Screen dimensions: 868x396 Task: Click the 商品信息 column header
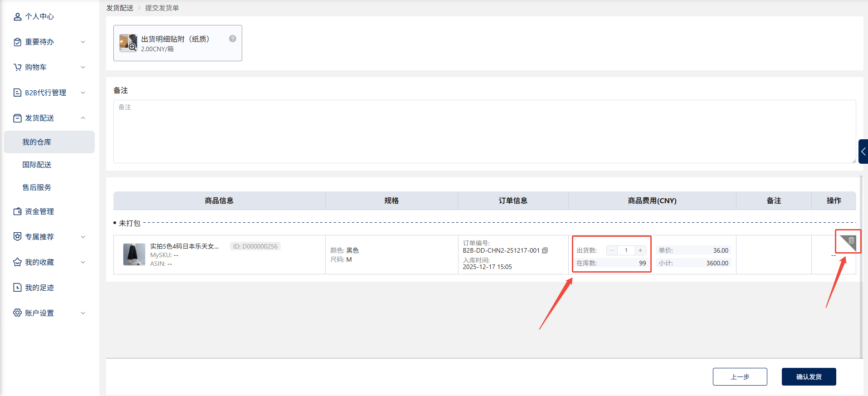(219, 200)
